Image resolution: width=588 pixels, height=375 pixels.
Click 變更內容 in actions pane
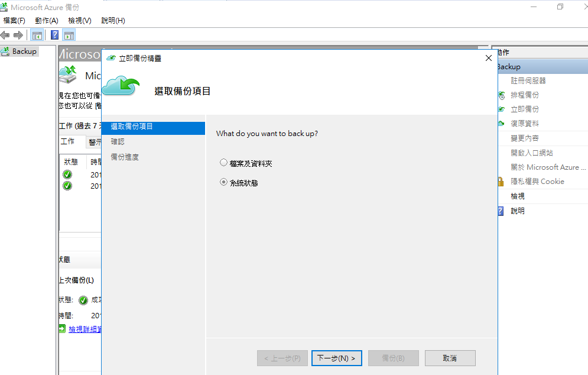[x=525, y=138]
